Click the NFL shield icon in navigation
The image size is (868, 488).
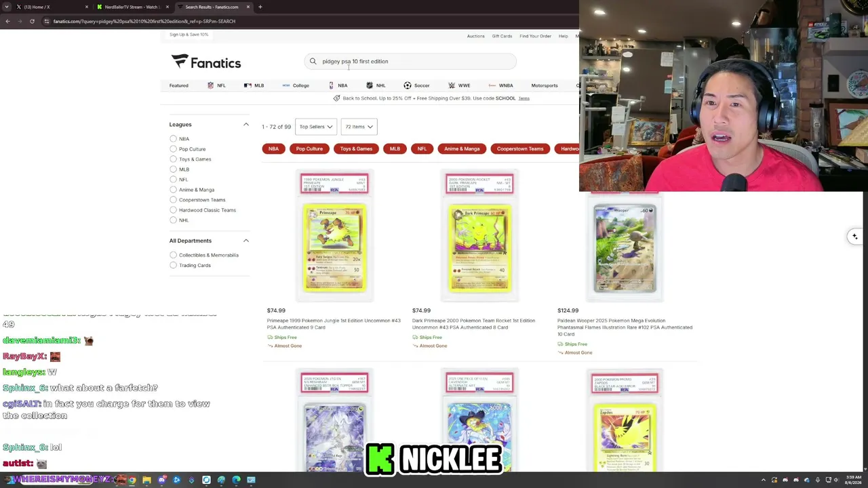click(210, 85)
